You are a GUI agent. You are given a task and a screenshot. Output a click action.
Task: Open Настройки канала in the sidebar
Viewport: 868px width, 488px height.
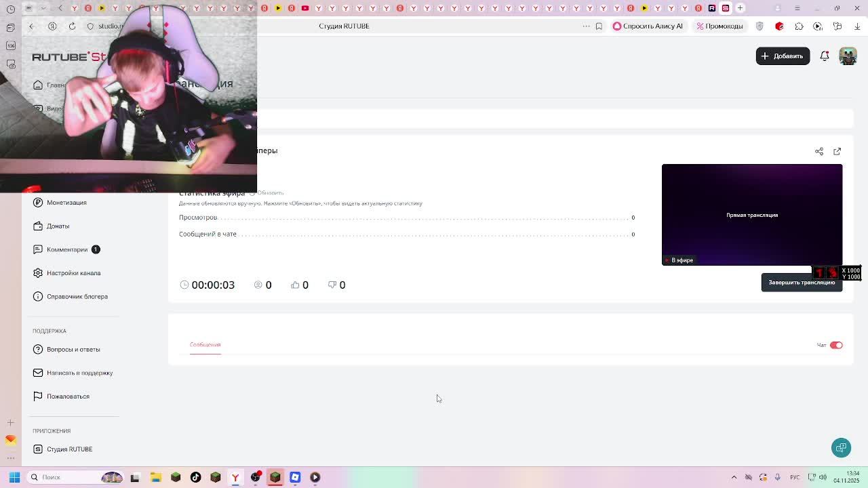[73, 273]
